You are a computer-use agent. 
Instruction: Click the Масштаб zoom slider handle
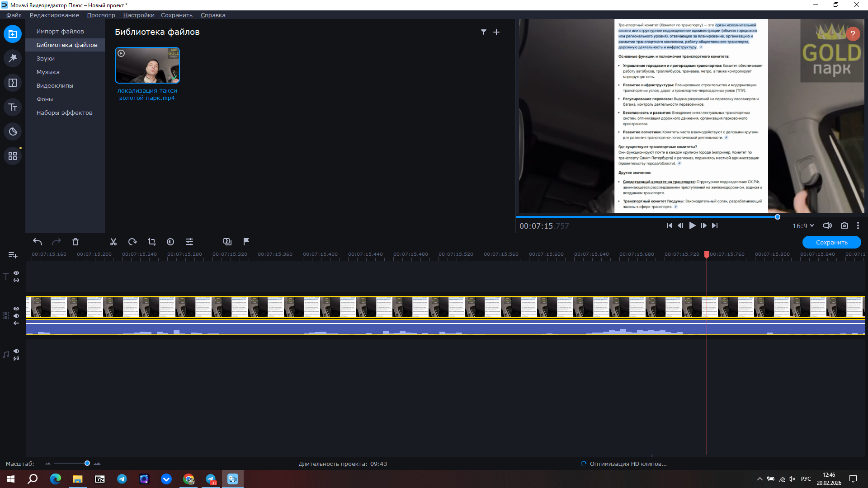(87, 463)
